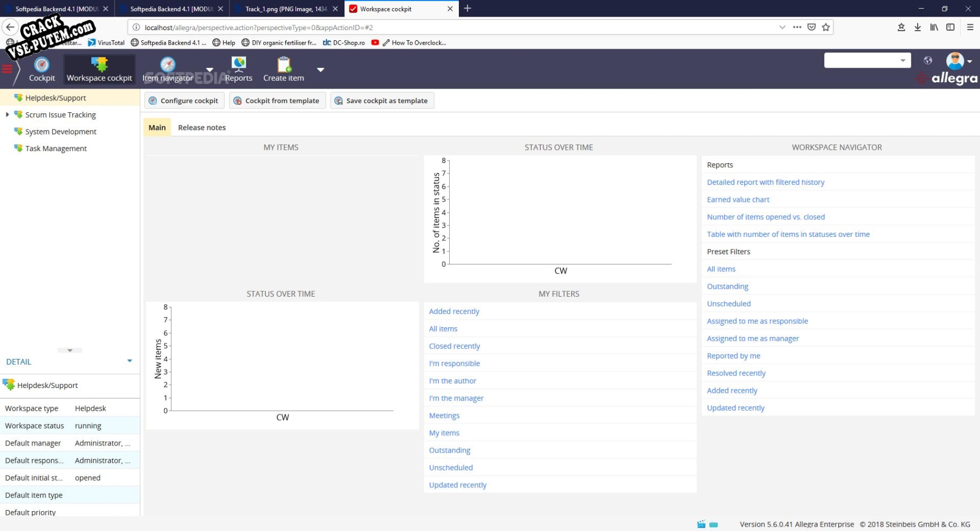Open Number of items opened vs. closed
This screenshot has height=531, width=980.
(x=766, y=217)
